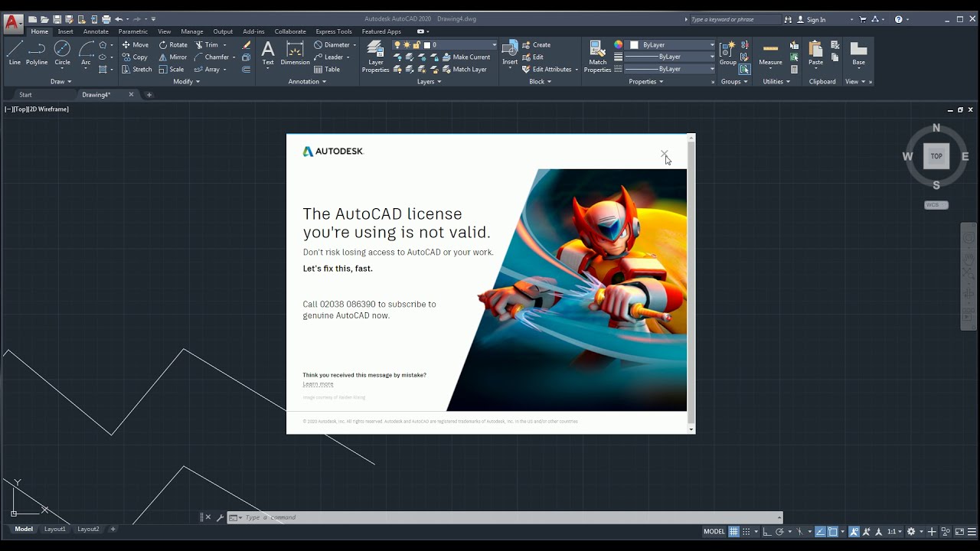Click Sign In button

tap(812, 19)
